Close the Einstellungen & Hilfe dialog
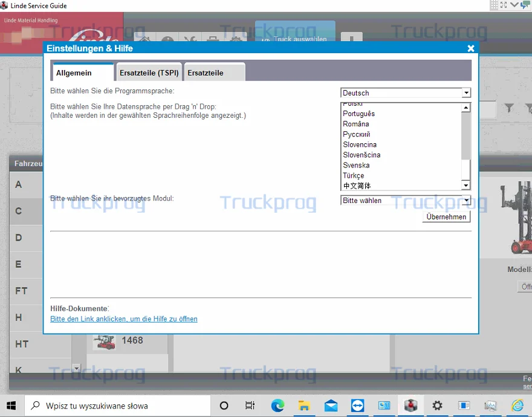Screen dimensions: 532x417 click(470, 48)
